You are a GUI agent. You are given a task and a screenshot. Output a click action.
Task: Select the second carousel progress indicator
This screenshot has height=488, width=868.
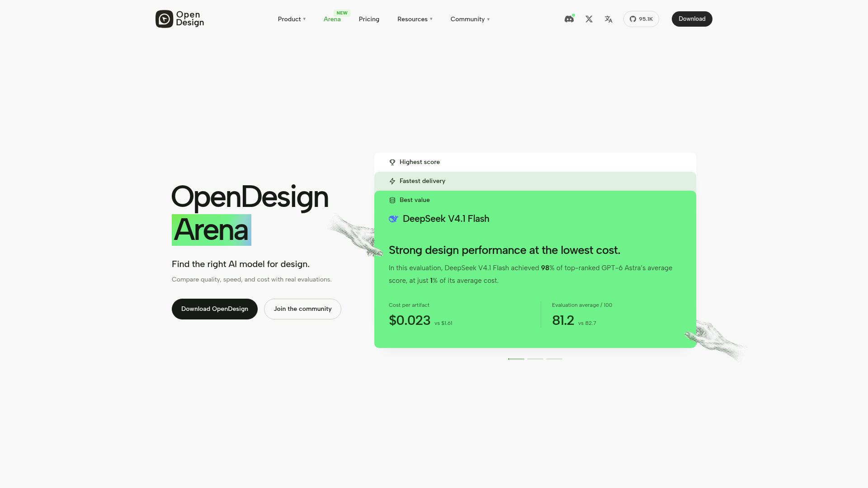coord(535,359)
